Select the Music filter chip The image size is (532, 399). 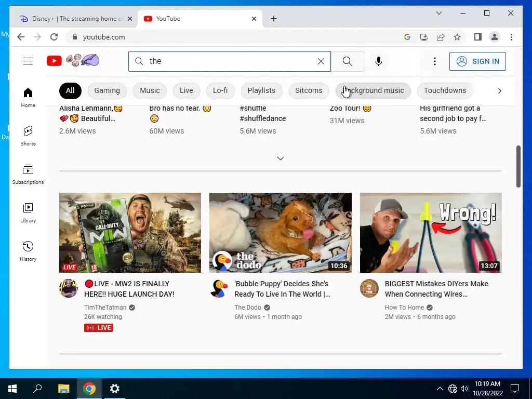coord(150,90)
